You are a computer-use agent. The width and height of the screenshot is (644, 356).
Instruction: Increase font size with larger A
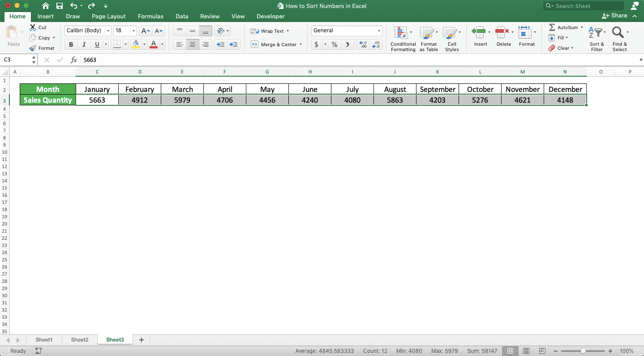145,31
